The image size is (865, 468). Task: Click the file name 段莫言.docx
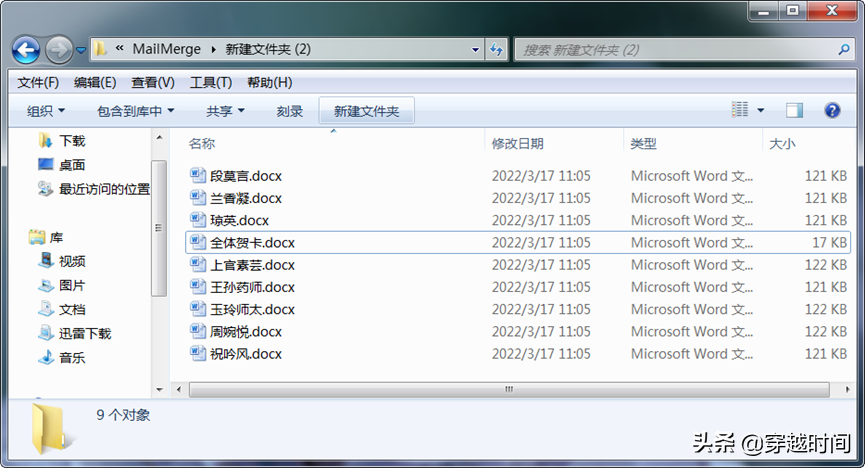pos(246,176)
